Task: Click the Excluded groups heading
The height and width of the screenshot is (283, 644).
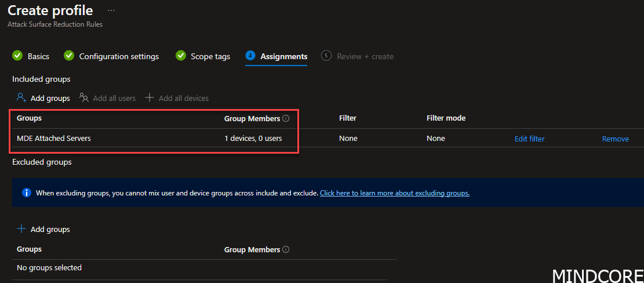Action: 42,162
